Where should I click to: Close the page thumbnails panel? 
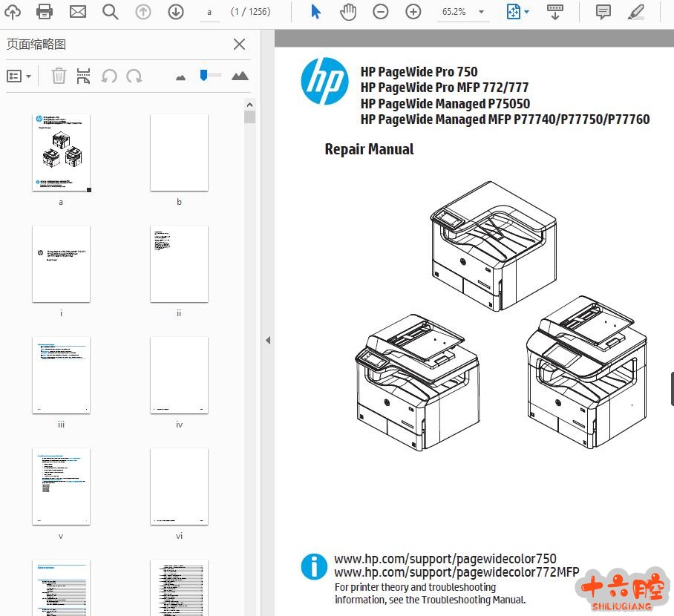coord(239,45)
